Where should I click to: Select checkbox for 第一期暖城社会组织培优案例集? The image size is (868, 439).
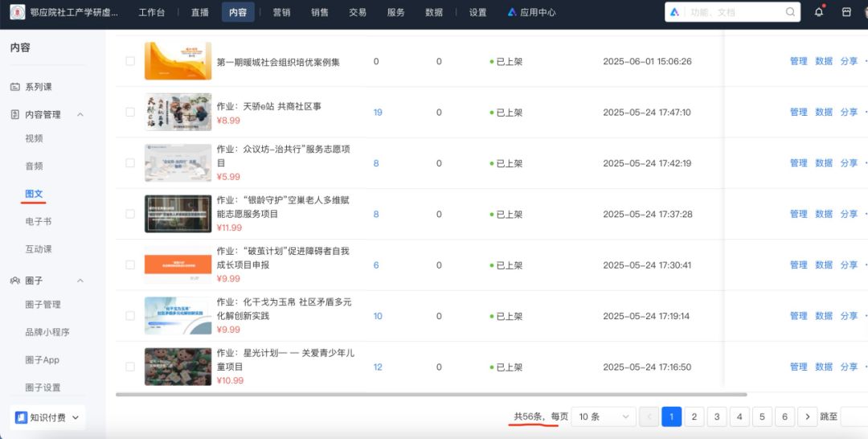click(130, 61)
